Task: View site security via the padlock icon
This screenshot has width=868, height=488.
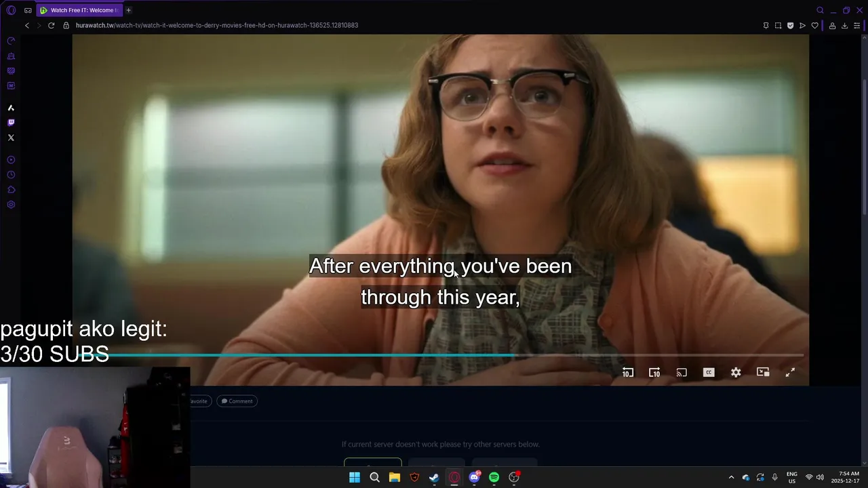Action: click(66, 25)
